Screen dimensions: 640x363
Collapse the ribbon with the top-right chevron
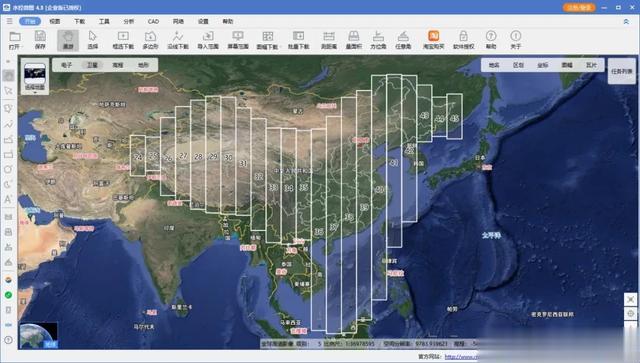point(626,21)
